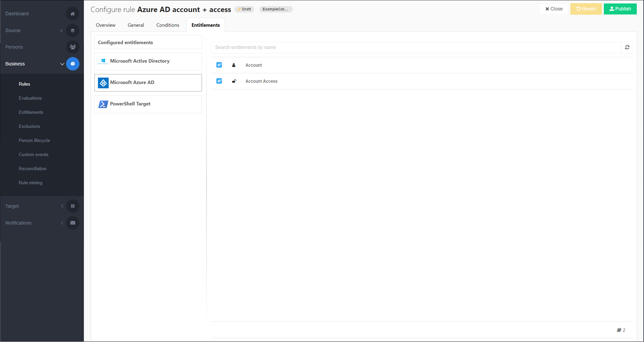Click the refresh entitlements icon

pyautogui.click(x=627, y=47)
